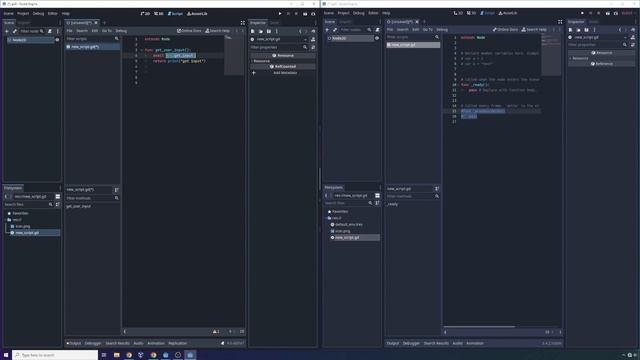
Task: Open Scene menu in left Godot window
Action: coord(9,13)
